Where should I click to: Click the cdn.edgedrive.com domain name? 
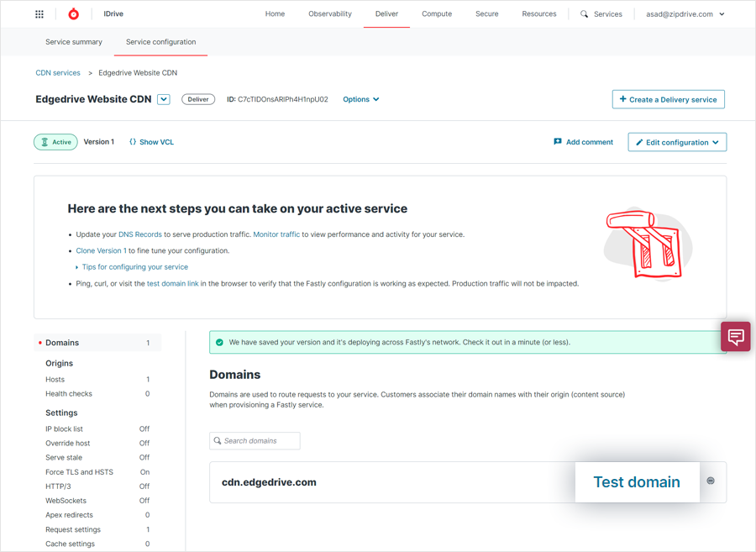pyautogui.click(x=269, y=482)
